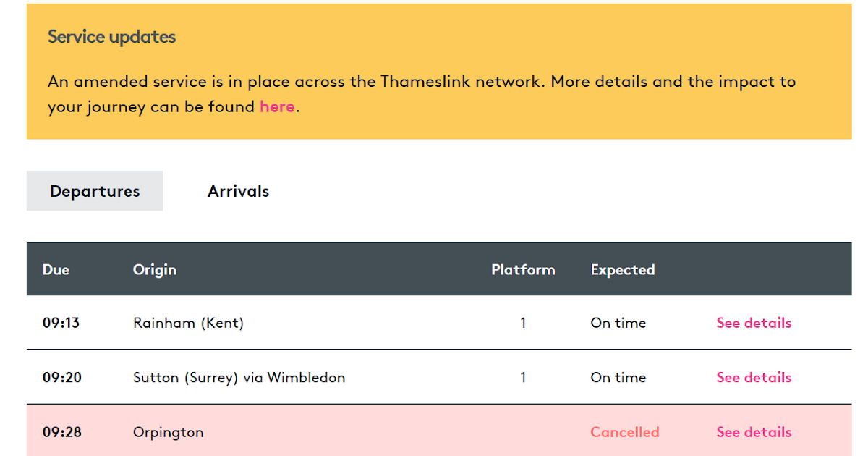Viewport: 868px width, 456px height.
Task: Open the 'here' link for more details
Action: coord(277,106)
